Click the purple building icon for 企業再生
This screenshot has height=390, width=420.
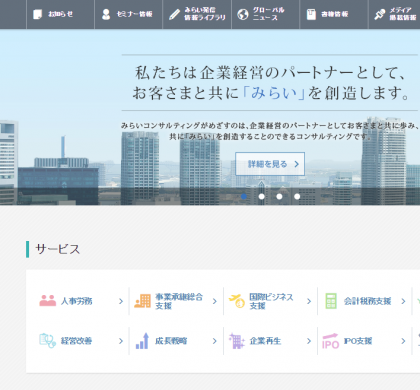(x=237, y=341)
